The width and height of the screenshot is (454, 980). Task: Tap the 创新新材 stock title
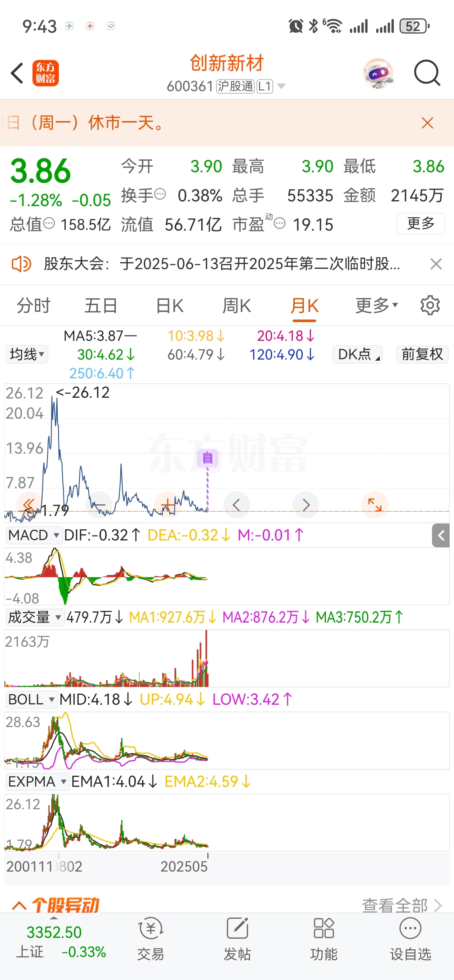[x=227, y=63]
